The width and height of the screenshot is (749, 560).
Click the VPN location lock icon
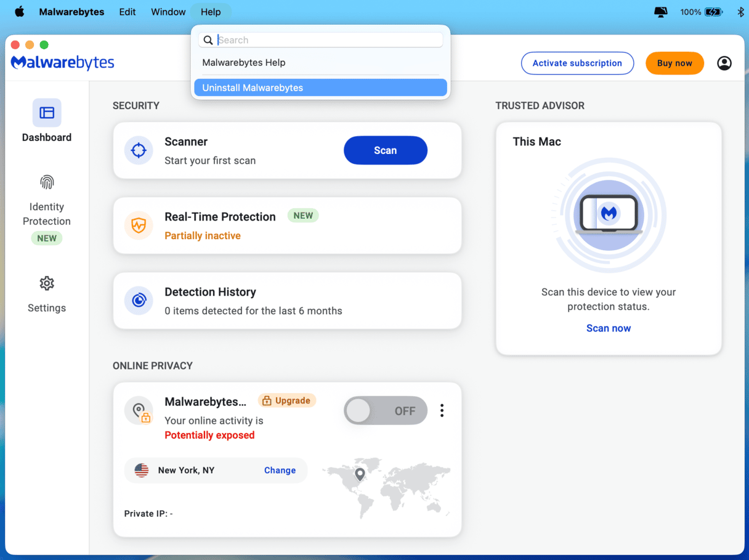tap(139, 411)
